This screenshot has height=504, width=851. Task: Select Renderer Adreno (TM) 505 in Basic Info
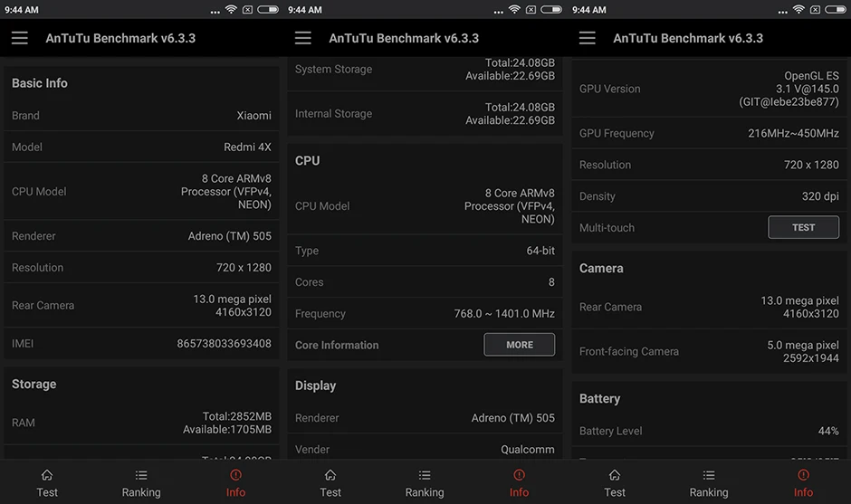(x=230, y=236)
